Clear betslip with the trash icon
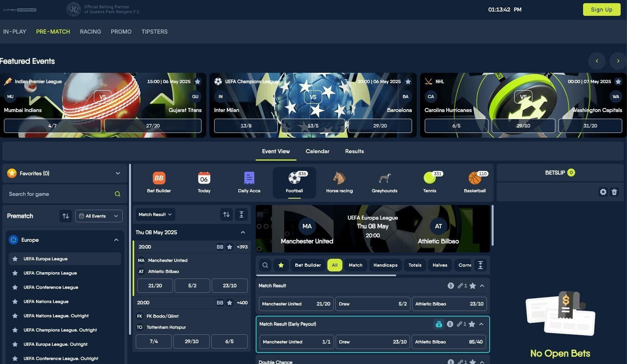Viewport: 627px width, 364px height. click(x=614, y=192)
